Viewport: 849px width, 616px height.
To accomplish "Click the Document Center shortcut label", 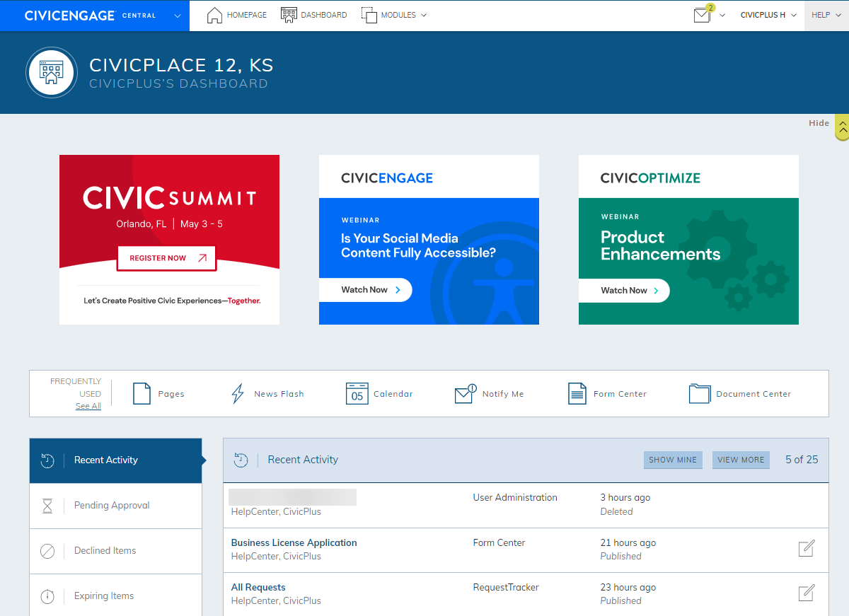I will pos(753,394).
